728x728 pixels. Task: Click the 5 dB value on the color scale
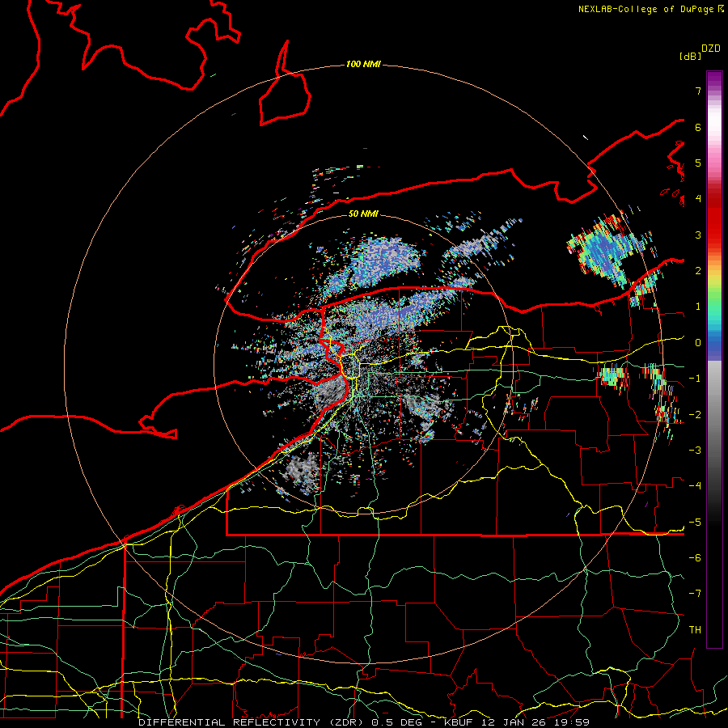click(x=698, y=163)
